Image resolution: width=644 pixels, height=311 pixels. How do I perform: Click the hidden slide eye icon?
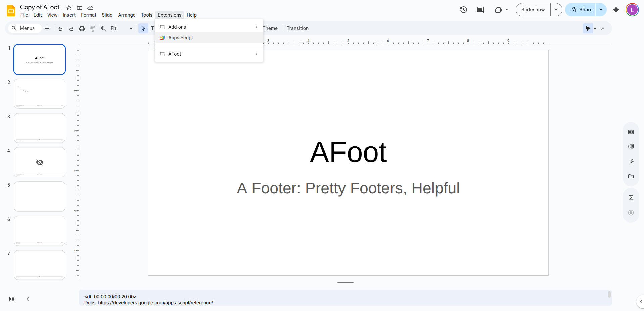pos(40,162)
